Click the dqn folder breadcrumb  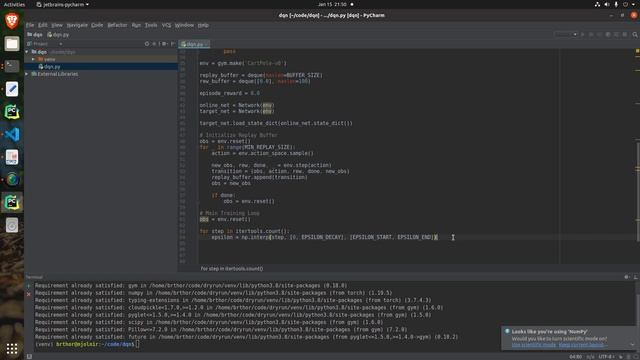click(35, 35)
